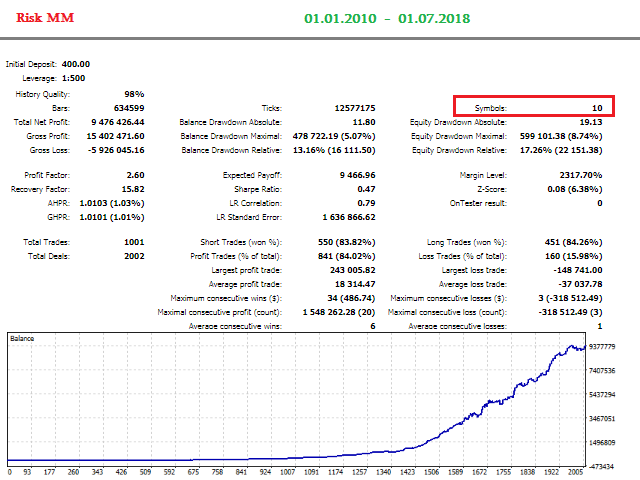
Task: Click the Ticks value 12577175
Action: [355, 108]
